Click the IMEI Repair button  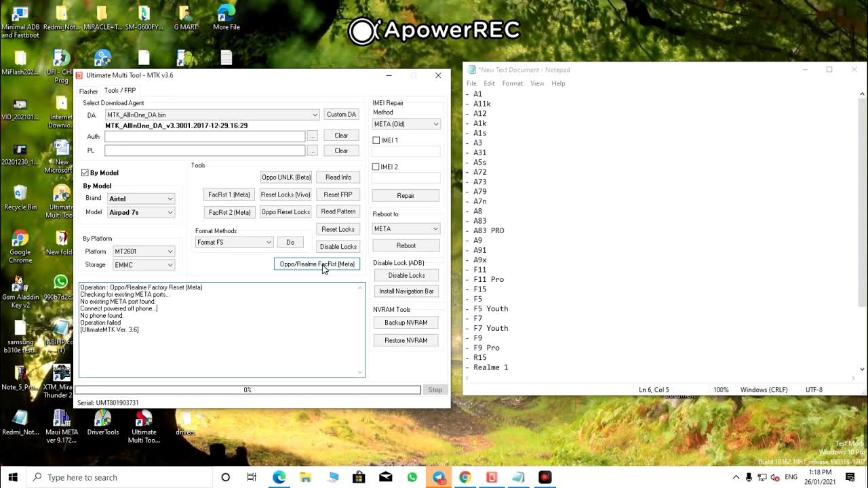(x=406, y=195)
